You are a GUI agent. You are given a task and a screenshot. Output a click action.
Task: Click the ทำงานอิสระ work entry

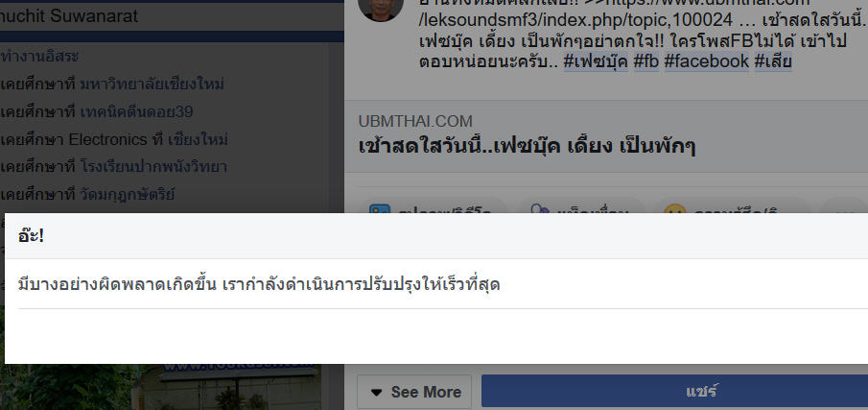tap(40, 57)
